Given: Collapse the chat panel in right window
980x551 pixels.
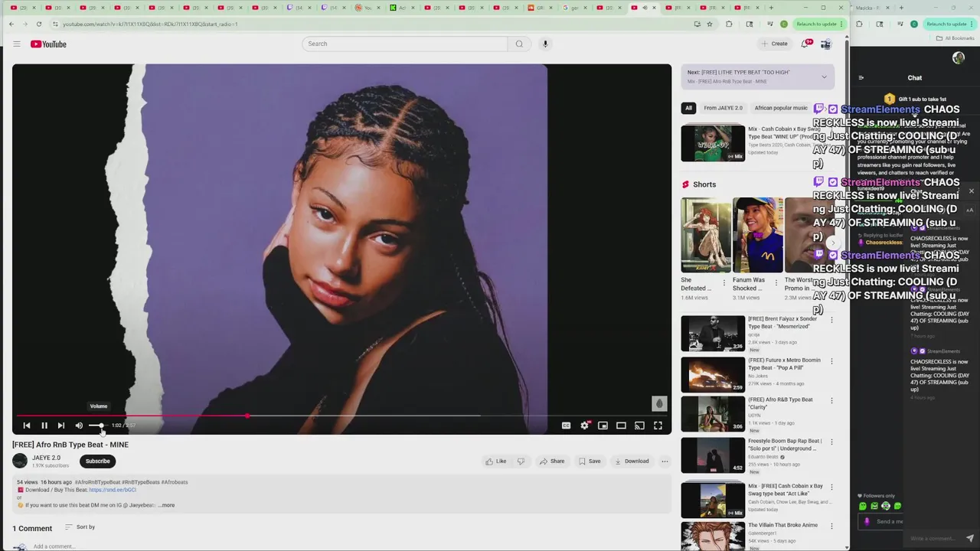Looking at the screenshot, I should [x=861, y=77].
